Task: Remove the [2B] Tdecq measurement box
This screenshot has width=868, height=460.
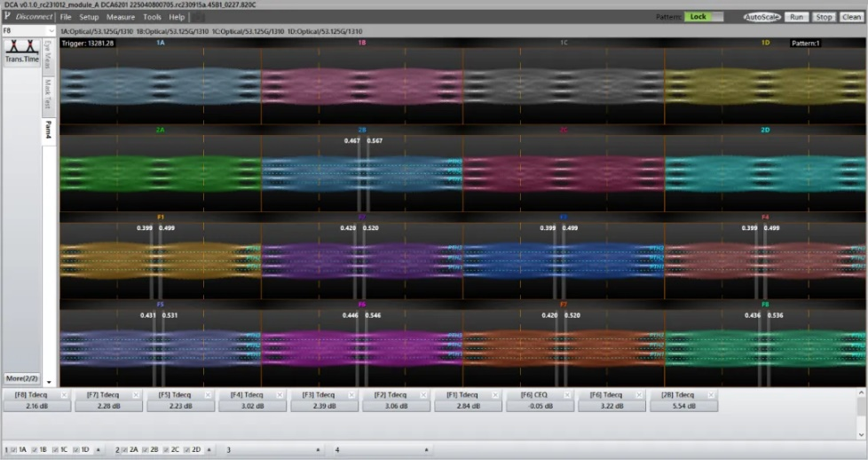Action: pyautogui.click(x=710, y=394)
